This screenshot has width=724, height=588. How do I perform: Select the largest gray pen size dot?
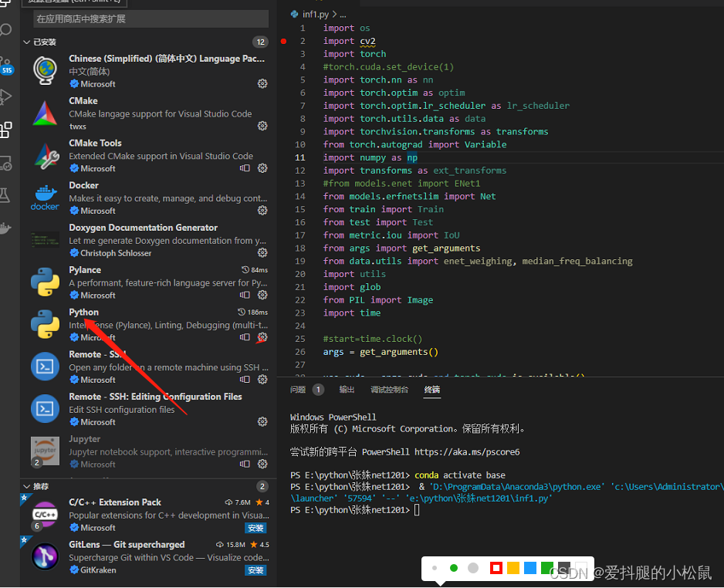473,568
